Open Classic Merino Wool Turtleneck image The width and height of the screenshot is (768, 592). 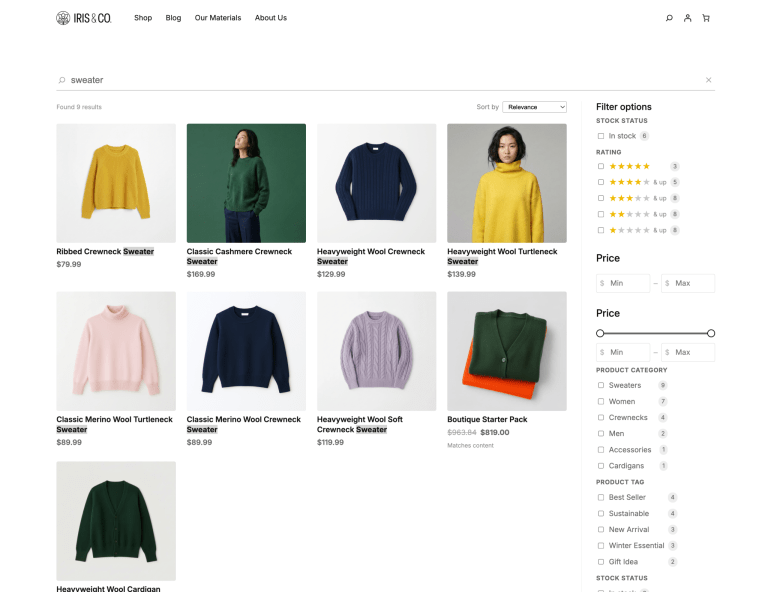click(116, 351)
